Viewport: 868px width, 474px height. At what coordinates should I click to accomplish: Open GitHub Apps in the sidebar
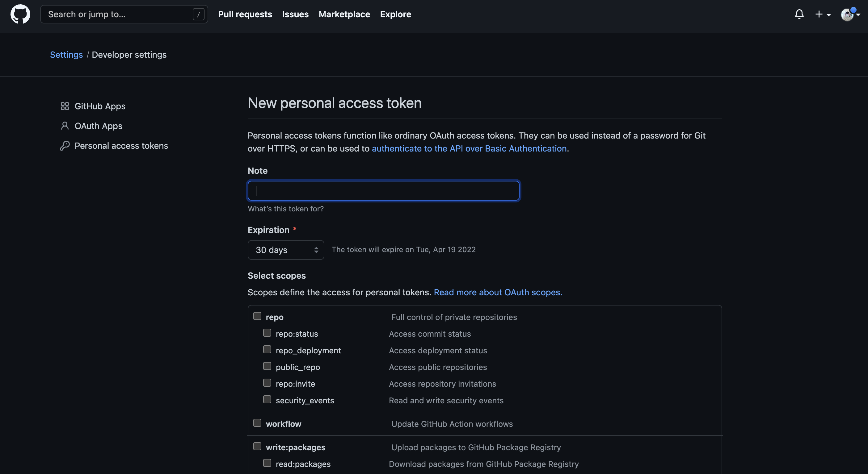click(x=100, y=106)
